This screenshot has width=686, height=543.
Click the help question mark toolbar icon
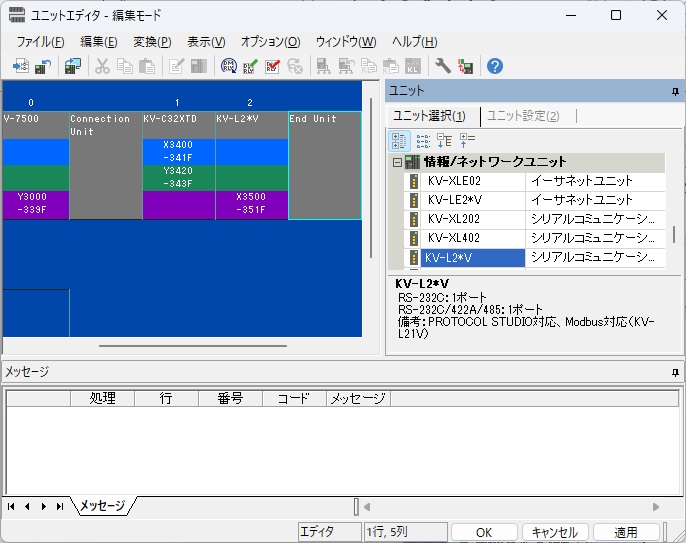click(494, 66)
